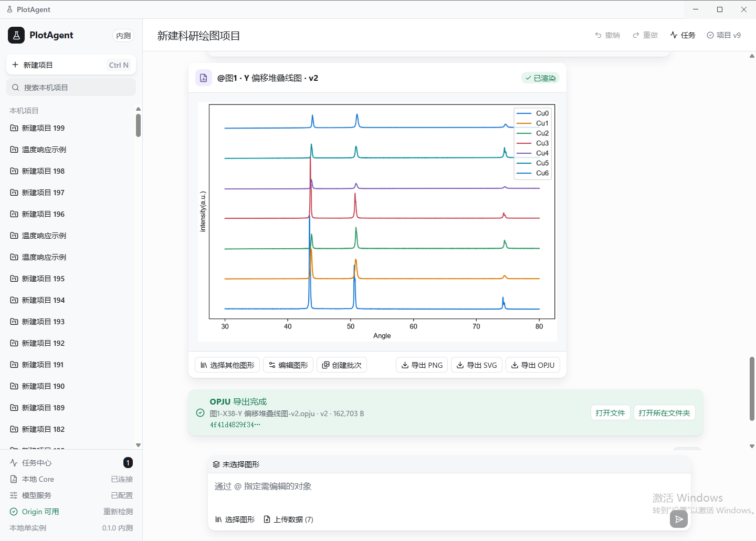The image size is (756, 541).
Task: Open the 任务中心 task center
Action: point(71,463)
